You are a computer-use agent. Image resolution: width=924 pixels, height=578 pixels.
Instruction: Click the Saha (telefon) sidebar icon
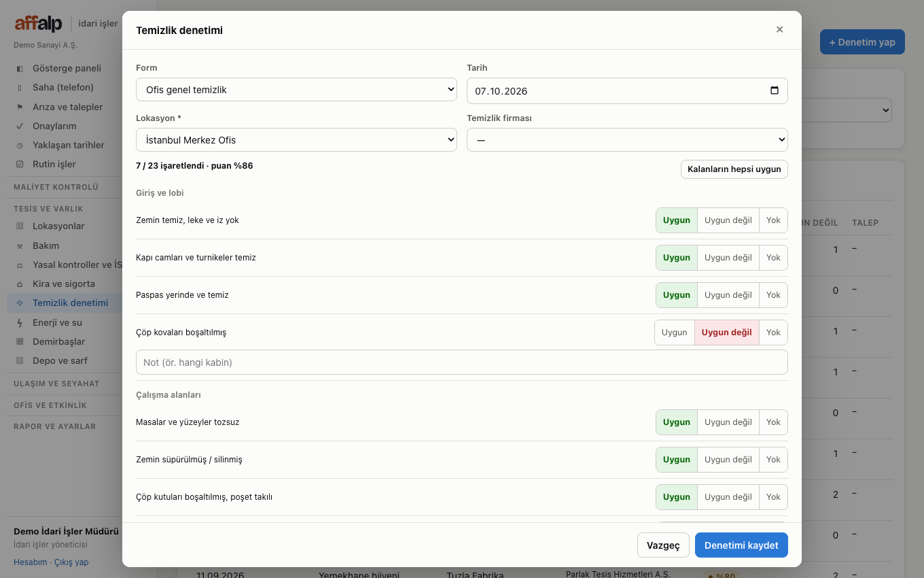20,88
